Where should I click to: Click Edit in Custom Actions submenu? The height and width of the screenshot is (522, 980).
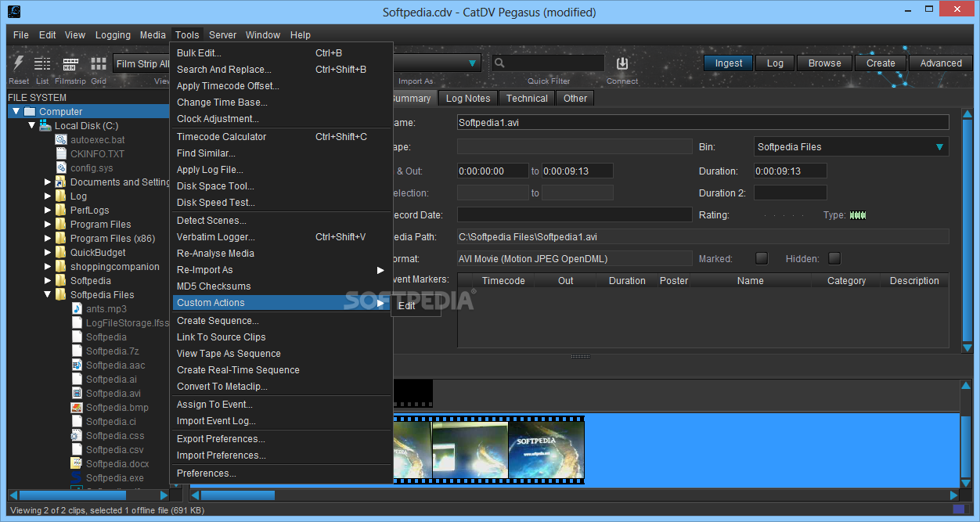click(416, 306)
